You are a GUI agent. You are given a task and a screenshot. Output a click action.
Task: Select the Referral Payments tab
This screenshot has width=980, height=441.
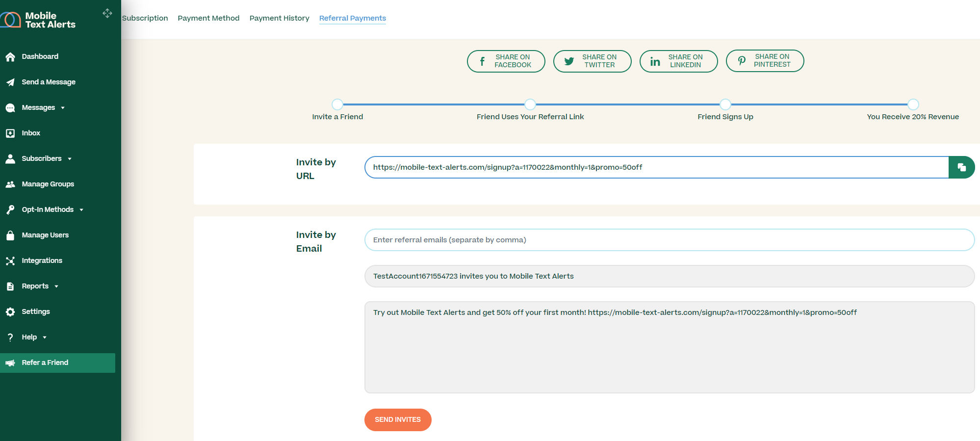pos(352,18)
